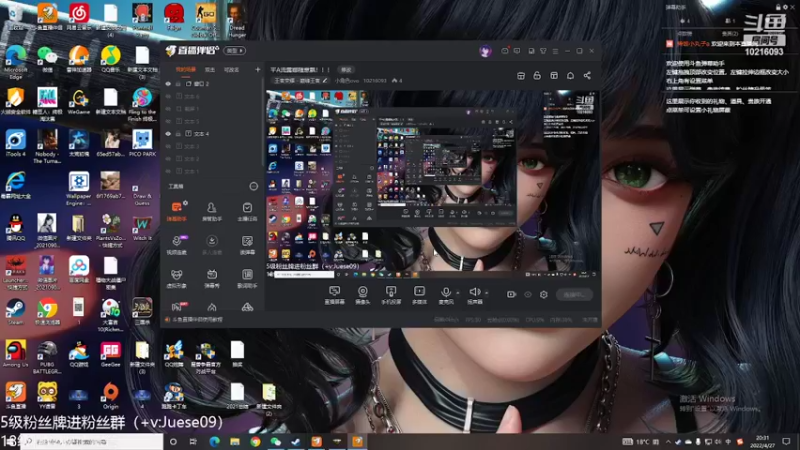Open Task View on the Windows taskbar

point(193,441)
